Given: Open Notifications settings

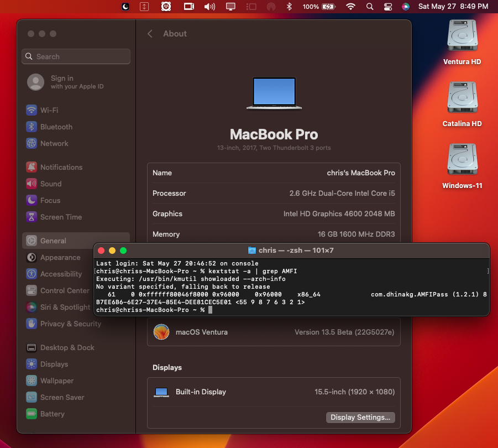Looking at the screenshot, I should click(61, 167).
